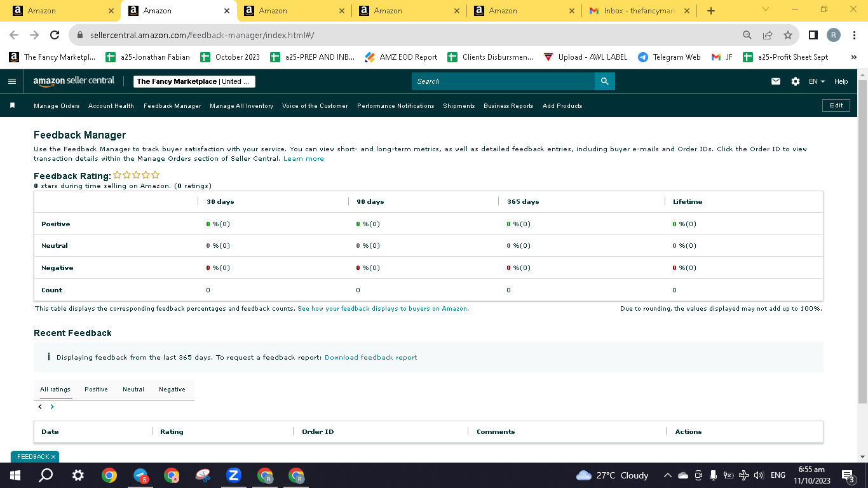Image resolution: width=868 pixels, height=488 pixels.
Task: Open Performance Notifications
Action: [396, 106]
